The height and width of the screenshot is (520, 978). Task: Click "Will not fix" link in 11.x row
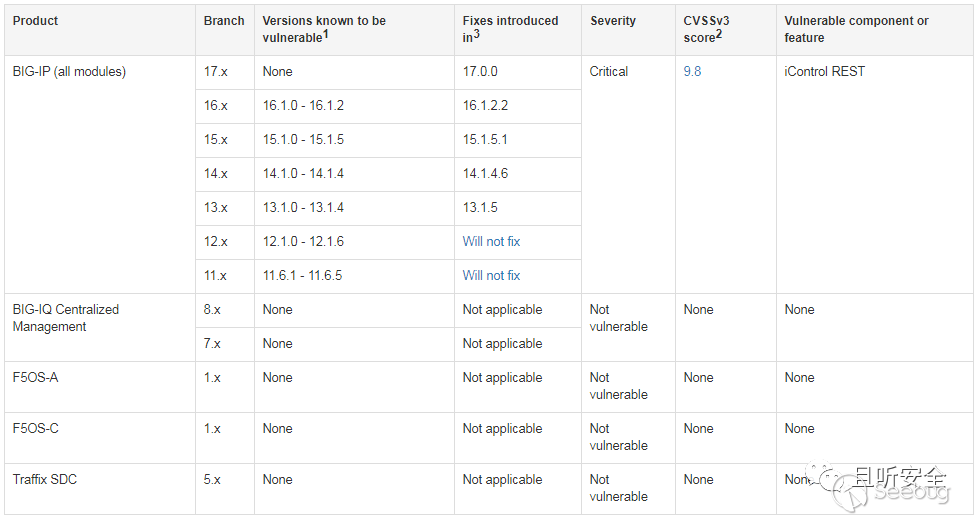tap(491, 276)
